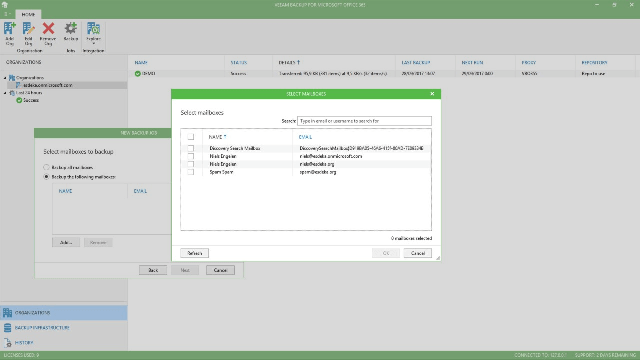Screen dimensions: 640x360
Task: Select Backup the following mailboxes radio
Action: (46, 177)
